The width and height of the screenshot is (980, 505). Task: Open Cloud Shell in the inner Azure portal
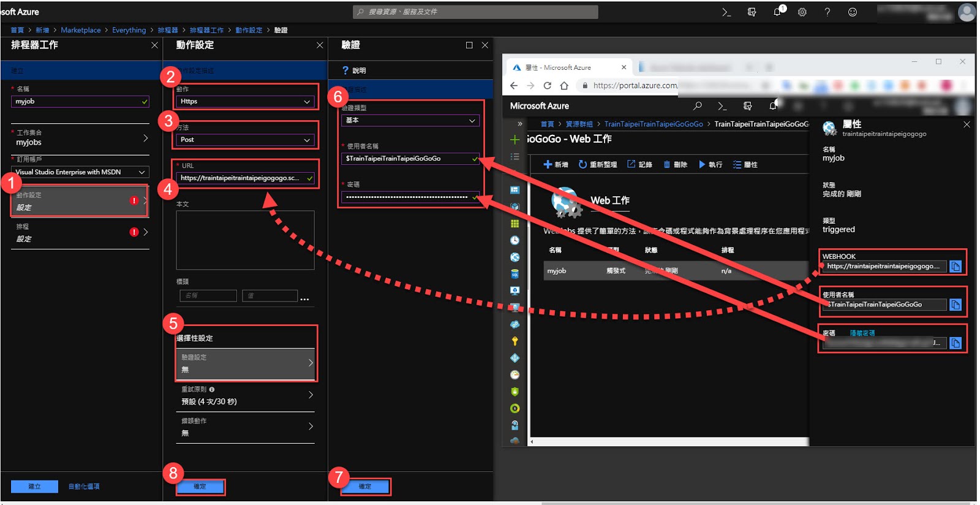pos(722,106)
